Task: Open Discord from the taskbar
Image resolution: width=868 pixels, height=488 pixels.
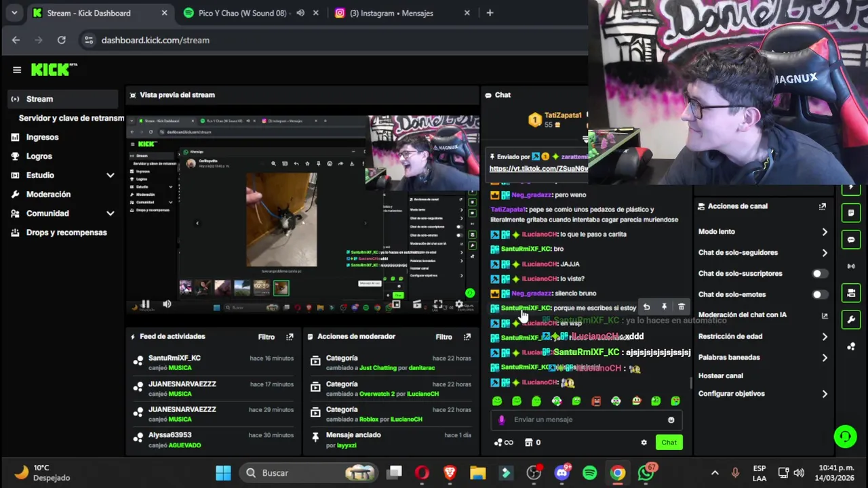Action: [x=561, y=473]
